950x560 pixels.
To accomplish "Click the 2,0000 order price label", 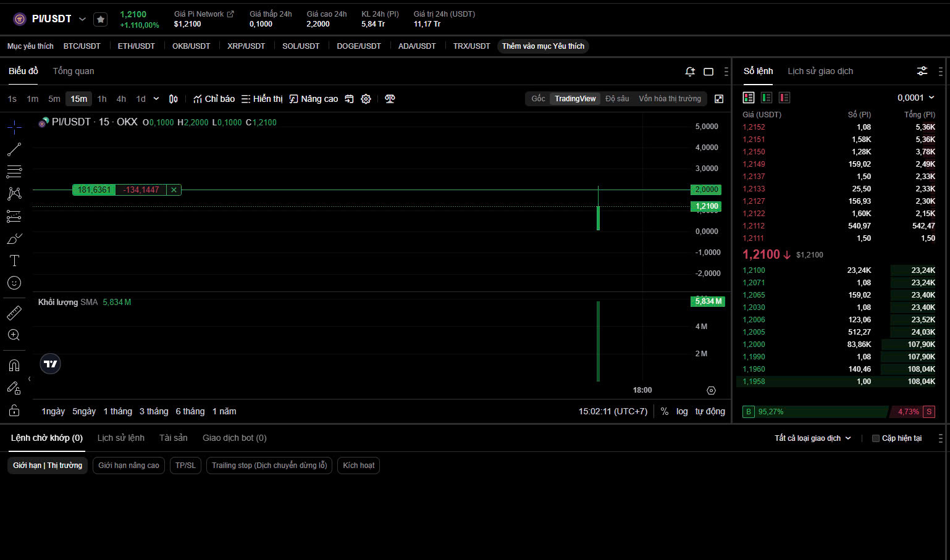I will click(706, 190).
